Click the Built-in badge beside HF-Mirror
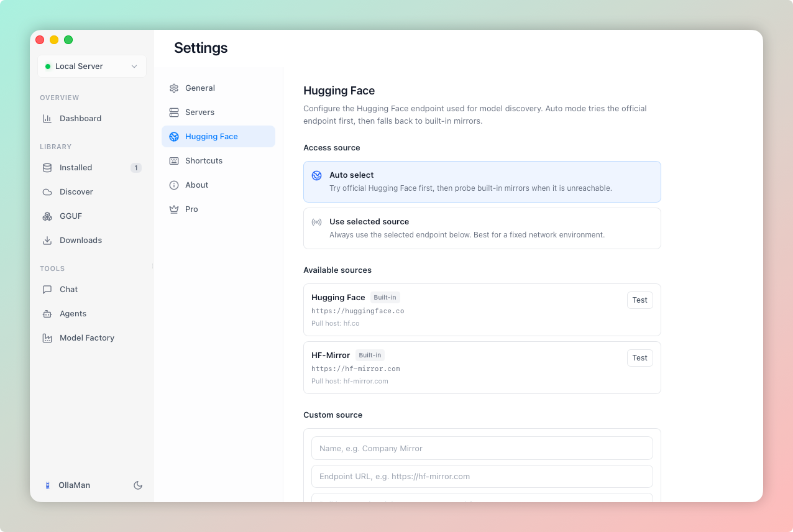 (x=370, y=355)
